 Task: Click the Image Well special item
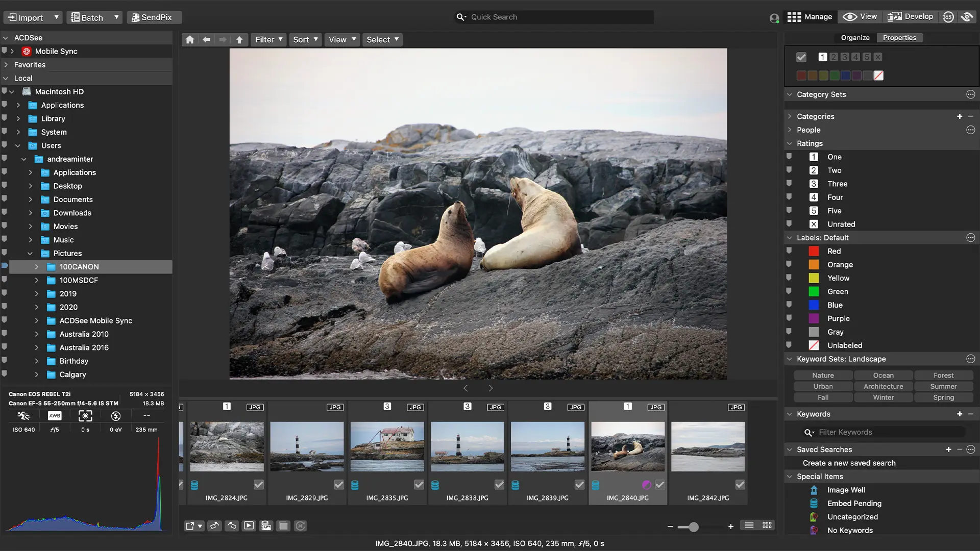coord(846,490)
